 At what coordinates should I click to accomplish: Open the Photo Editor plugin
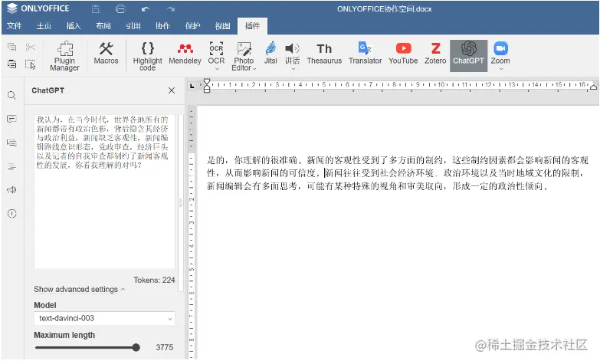pos(244,56)
